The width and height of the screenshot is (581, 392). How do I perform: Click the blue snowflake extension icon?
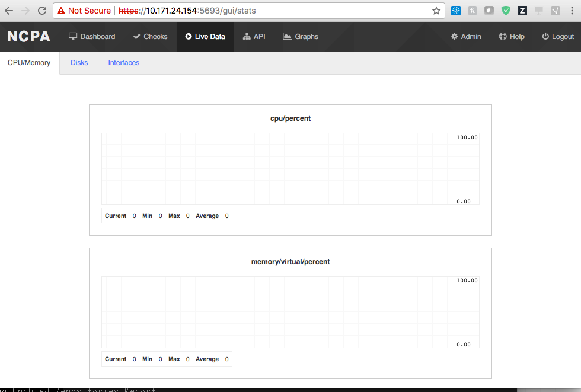[455, 10]
